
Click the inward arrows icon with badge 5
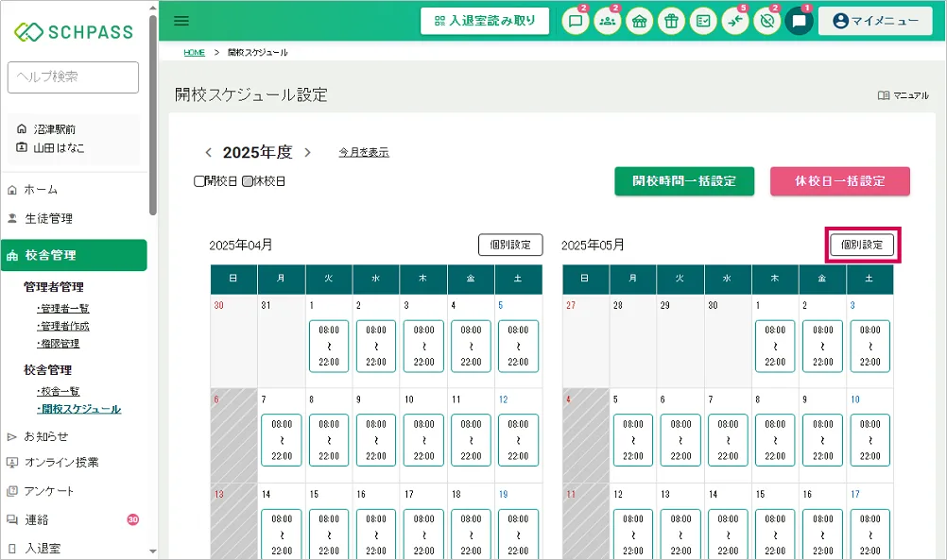(x=735, y=21)
